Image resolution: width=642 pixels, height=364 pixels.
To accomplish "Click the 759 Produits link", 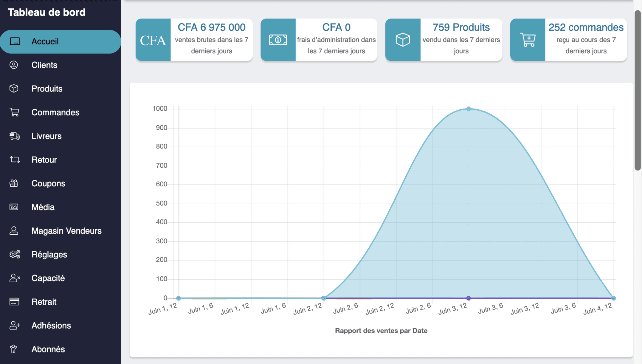I will (461, 27).
